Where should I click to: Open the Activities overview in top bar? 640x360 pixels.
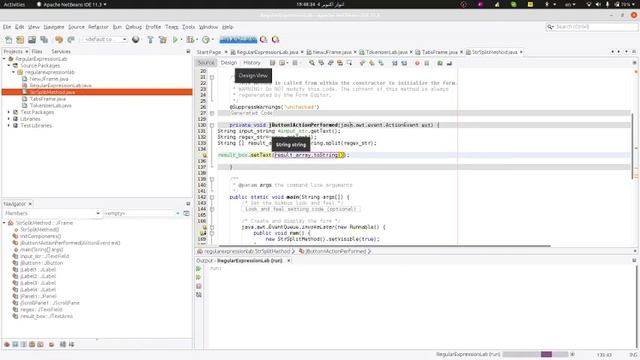[14, 4]
